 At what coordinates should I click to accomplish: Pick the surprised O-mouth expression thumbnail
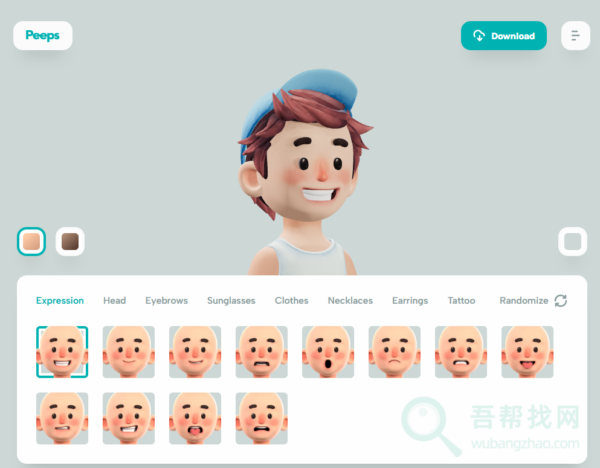tap(328, 352)
